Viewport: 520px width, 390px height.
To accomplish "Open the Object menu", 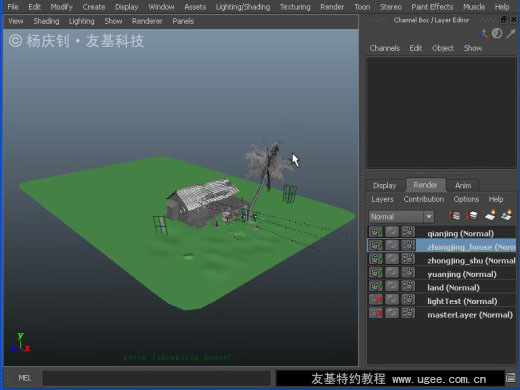I will (443, 48).
